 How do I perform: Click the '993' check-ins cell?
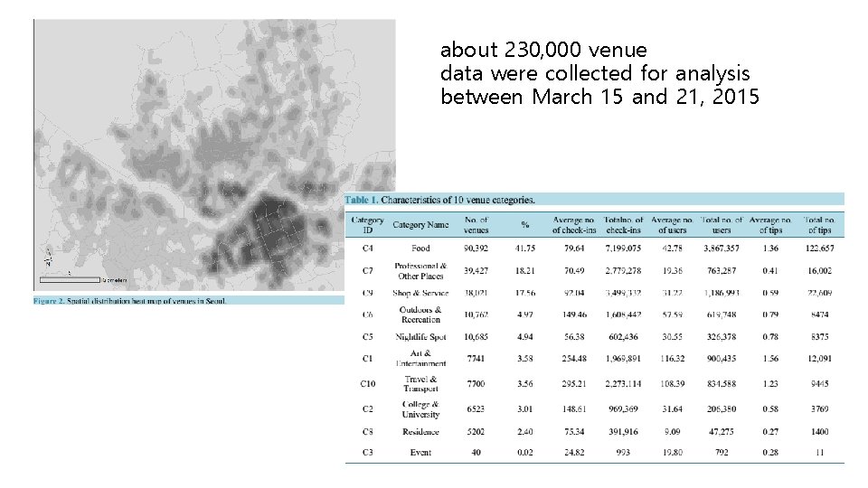[x=623, y=453]
